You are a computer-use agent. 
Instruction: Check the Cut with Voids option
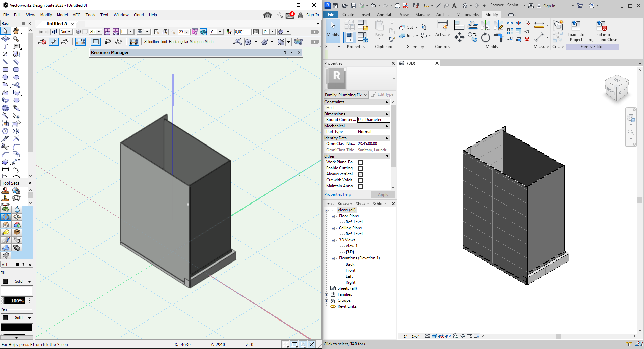click(360, 180)
